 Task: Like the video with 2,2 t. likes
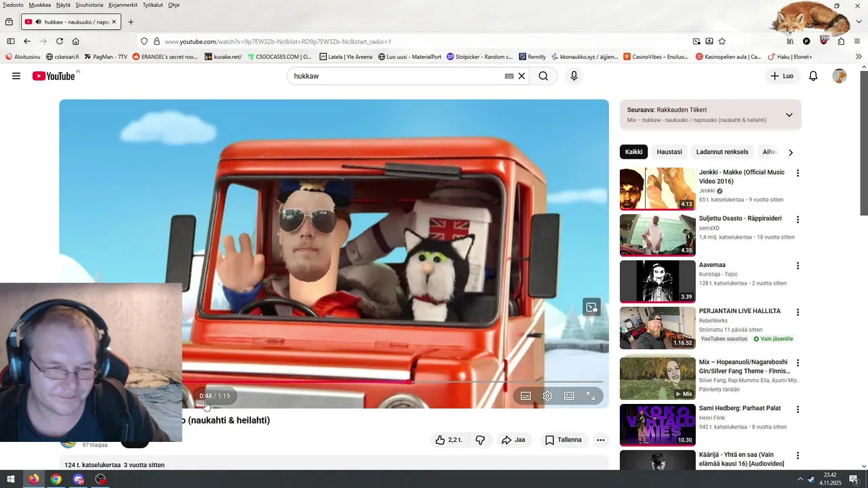449,440
